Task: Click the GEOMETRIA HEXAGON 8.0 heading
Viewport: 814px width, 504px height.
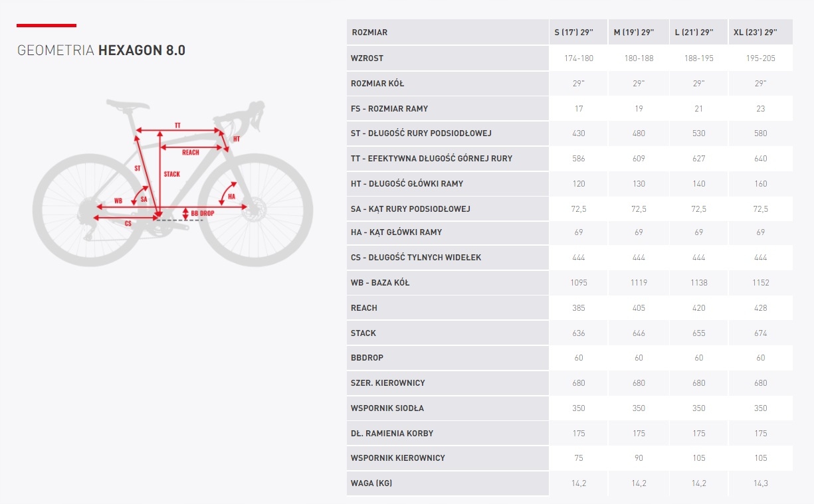Action: click(101, 51)
